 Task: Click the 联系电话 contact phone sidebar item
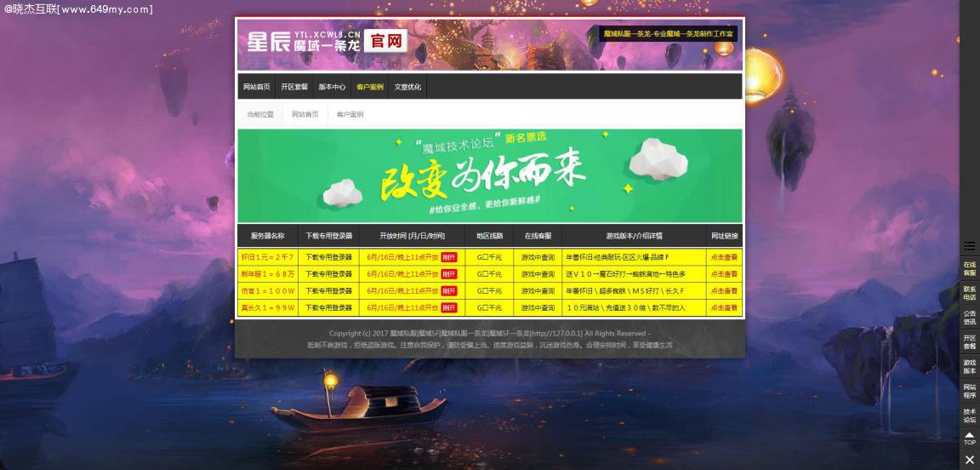coord(969,293)
